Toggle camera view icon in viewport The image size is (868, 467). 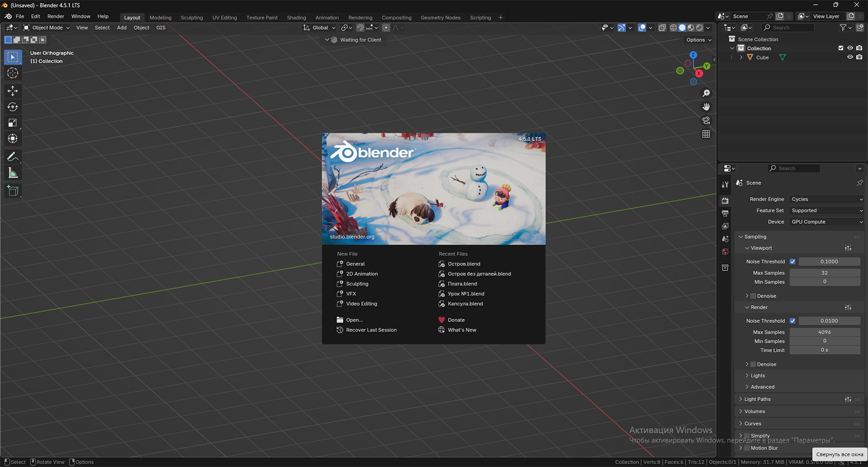[x=706, y=121]
